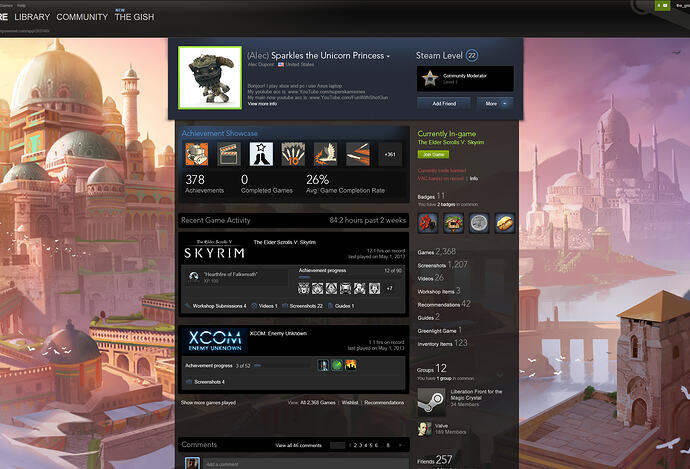Click the XCOM Enemy Unknown logo
This screenshot has width=690, height=469.
tap(215, 341)
